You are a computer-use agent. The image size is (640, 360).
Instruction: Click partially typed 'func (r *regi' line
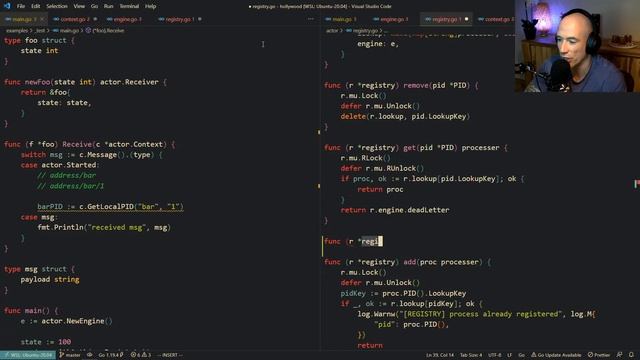[353, 241]
